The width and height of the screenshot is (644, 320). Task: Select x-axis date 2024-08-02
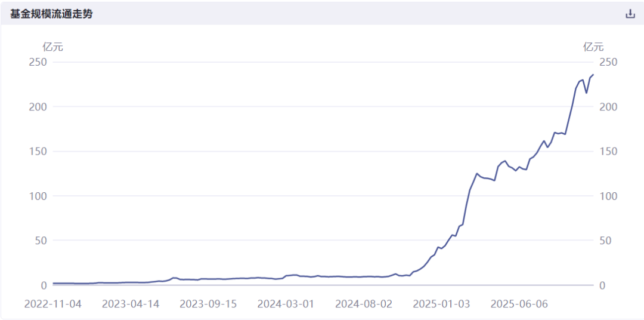click(364, 304)
